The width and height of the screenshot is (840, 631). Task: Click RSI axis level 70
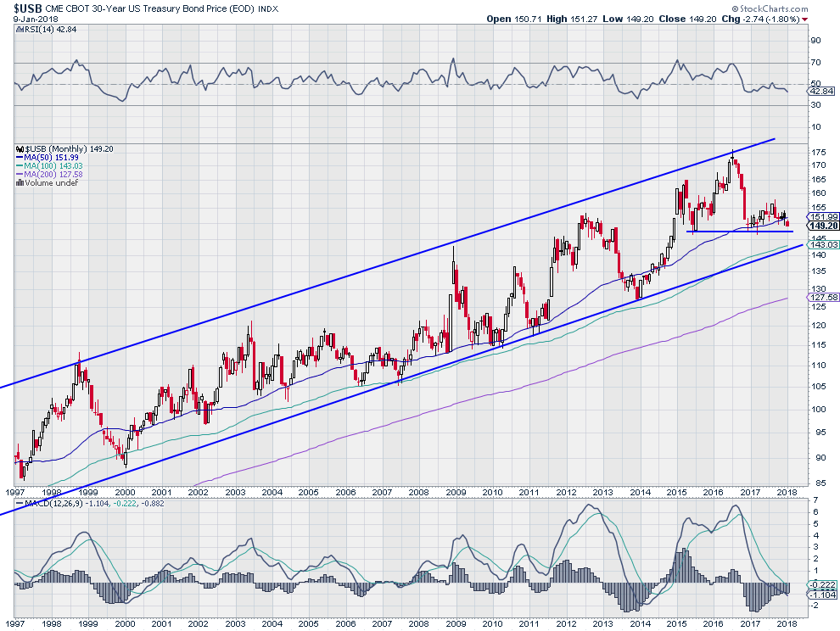[816, 63]
